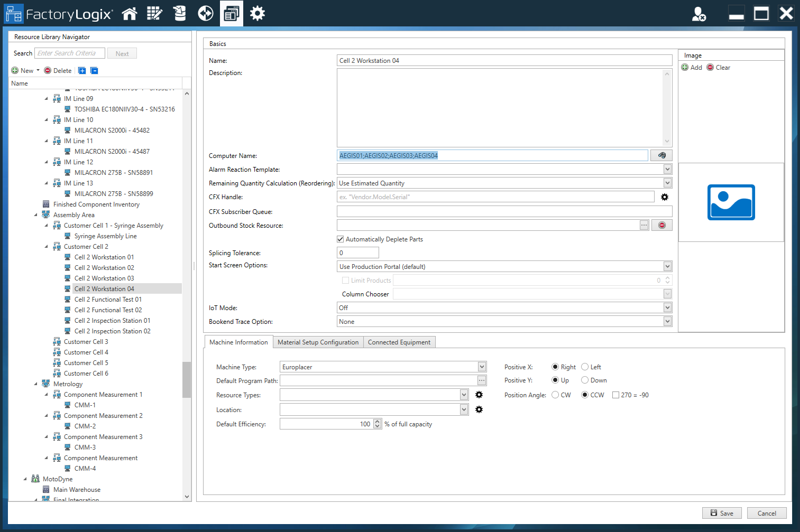Uncheck Automatically Deplete Parts checkbox

pyautogui.click(x=341, y=239)
